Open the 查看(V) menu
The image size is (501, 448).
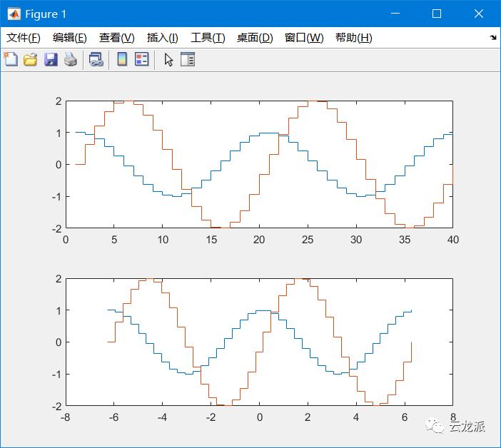tap(116, 38)
